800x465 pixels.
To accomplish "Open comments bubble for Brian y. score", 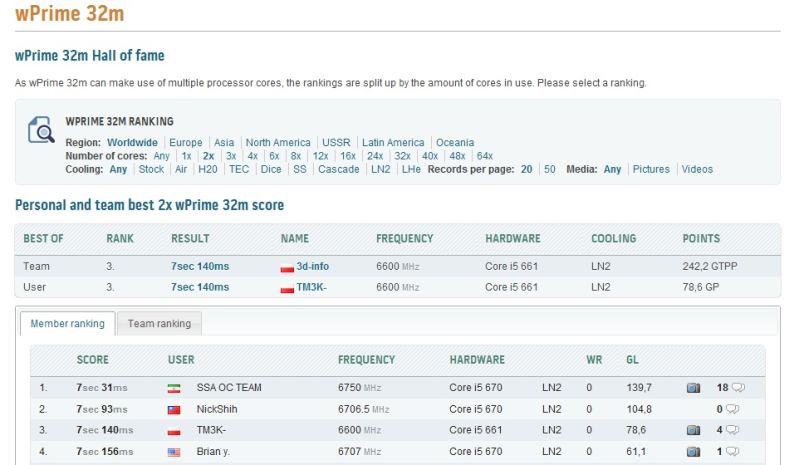I will point(733,451).
